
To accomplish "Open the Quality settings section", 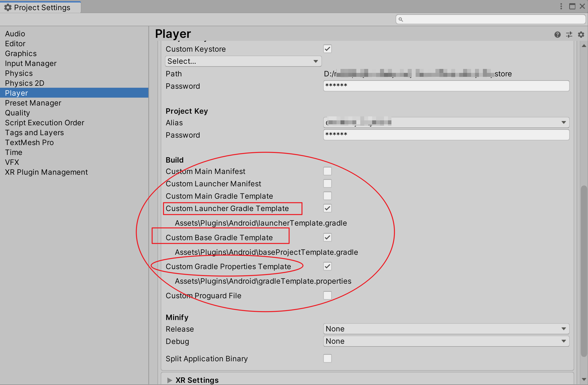I will [x=17, y=113].
